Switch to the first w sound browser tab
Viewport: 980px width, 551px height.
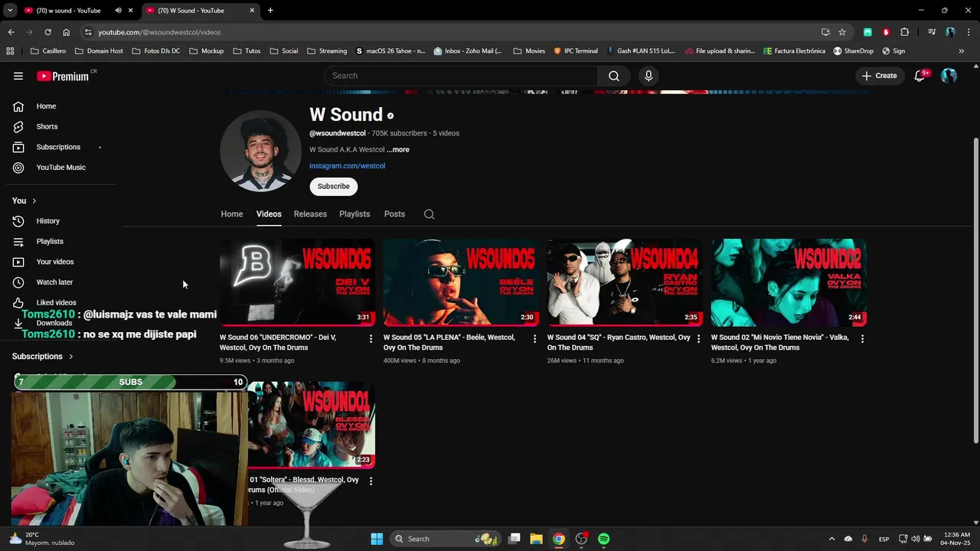coord(69,11)
